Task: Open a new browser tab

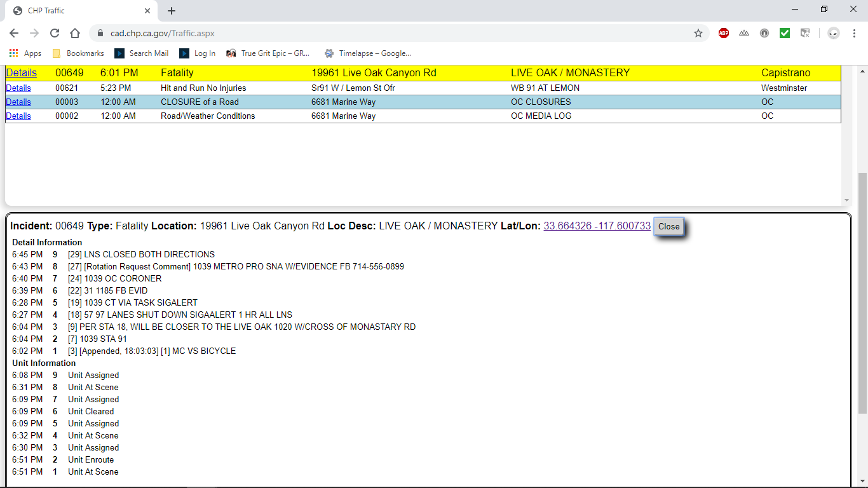Action: click(x=172, y=11)
